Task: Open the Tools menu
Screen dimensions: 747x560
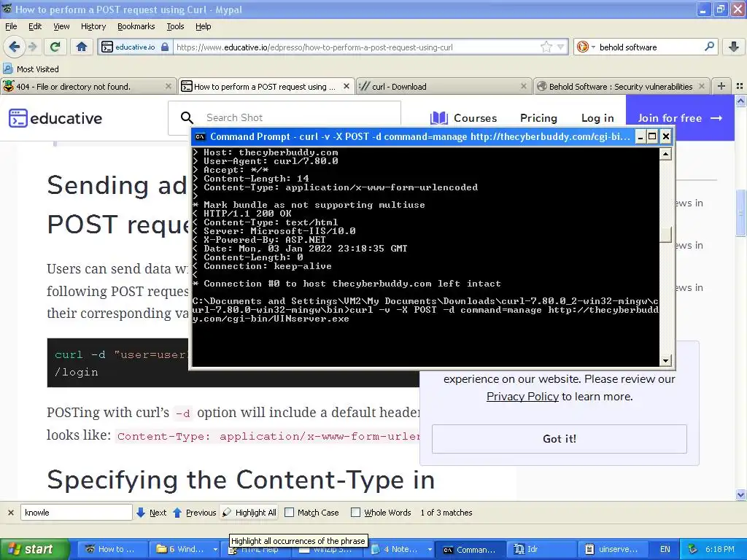Action: pos(175,26)
